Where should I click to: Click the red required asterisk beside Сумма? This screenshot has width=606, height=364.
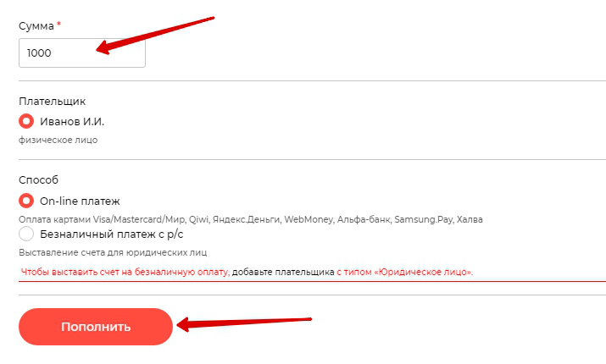coord(58,25)
